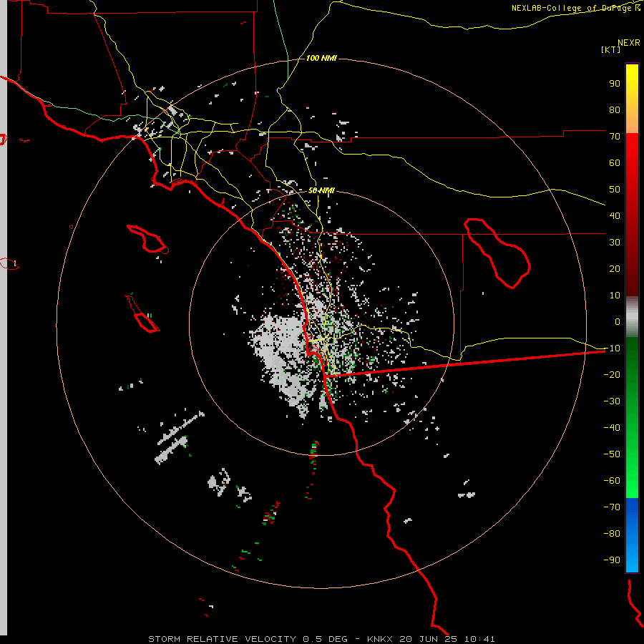Click the STORM RELATIVE VELOCITY caption text
The height and width of the screenshot is (644, 644).
tap(222, 639)
